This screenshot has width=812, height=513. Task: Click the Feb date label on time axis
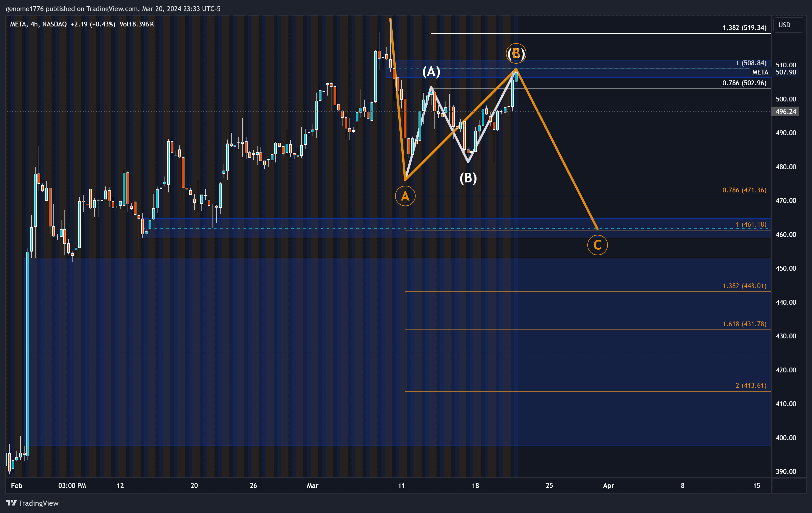[x=16, y=486]
